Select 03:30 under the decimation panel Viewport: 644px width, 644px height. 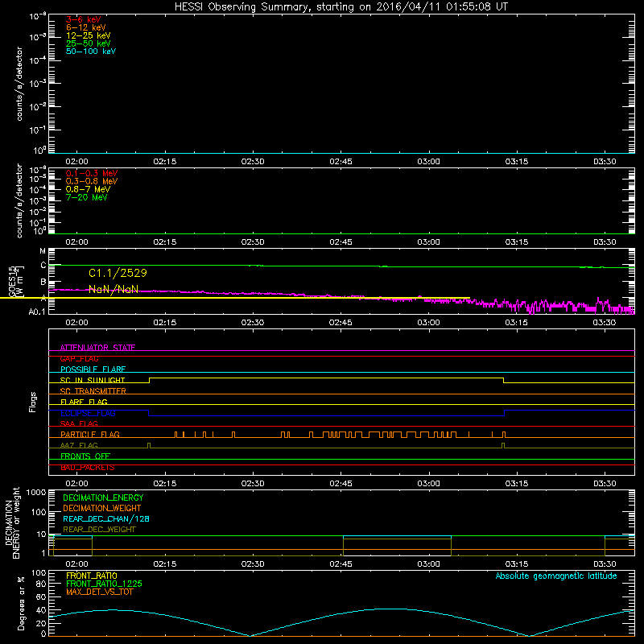[605, 564]
